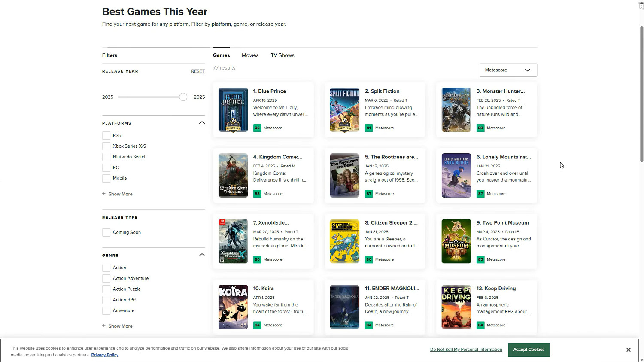This screenshot has width=644, height=362.
Task: Click the Citizen Sleeper 2 cover image
Action: [x=344, y=241]
